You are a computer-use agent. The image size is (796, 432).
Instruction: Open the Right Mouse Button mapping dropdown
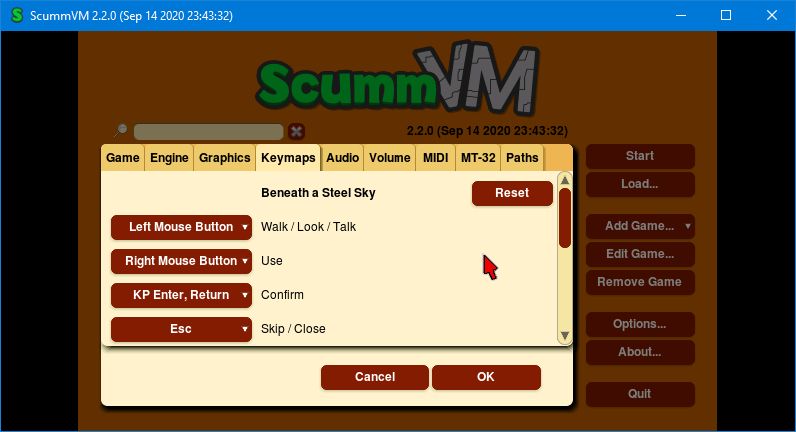point(181,261)
